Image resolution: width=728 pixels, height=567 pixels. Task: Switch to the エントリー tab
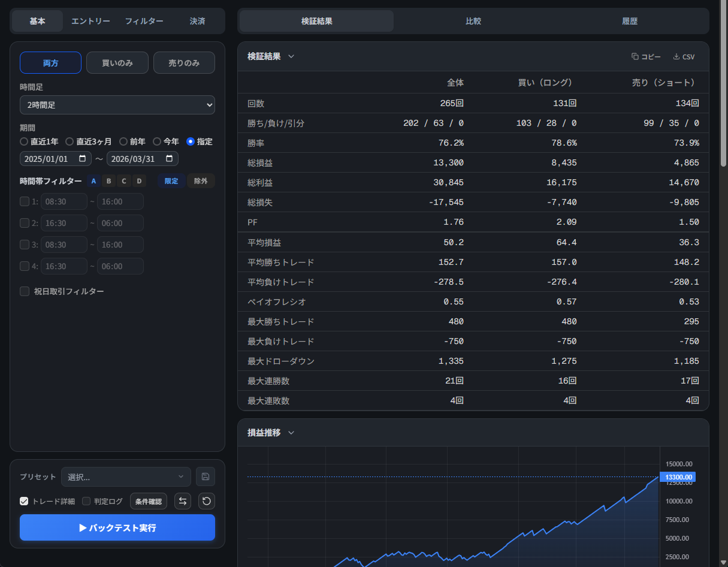pyautogui.click(x=90, y=21)
